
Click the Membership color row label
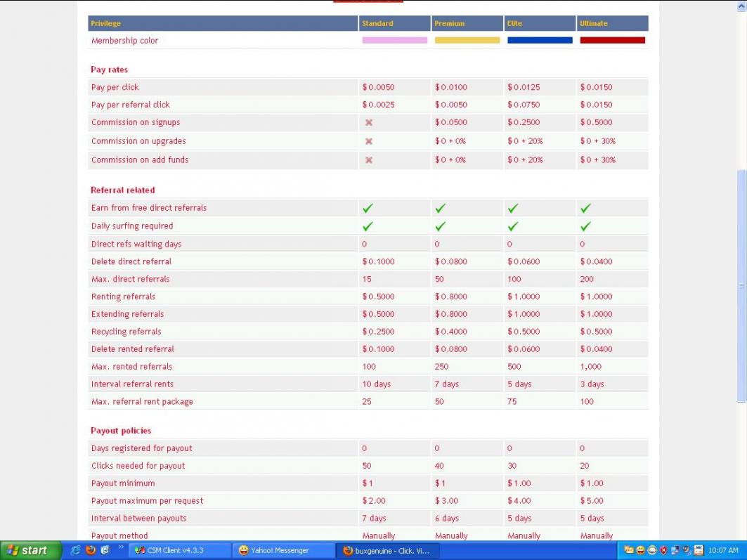pos(125,41)
